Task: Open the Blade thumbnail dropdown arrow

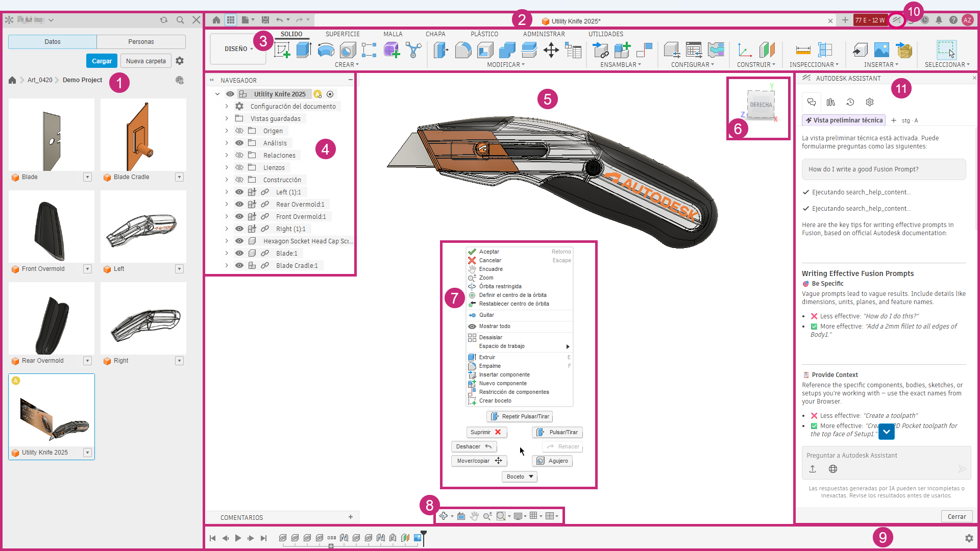Action: (87, 177)
